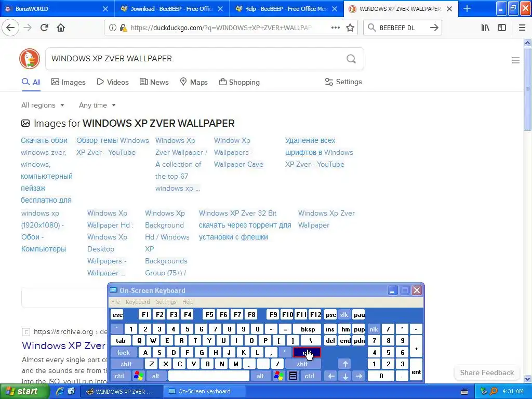Switch to the Maps search tab
Image resolution: width=532 pixels, height=399 pixels.
click(x=194, y=82)
